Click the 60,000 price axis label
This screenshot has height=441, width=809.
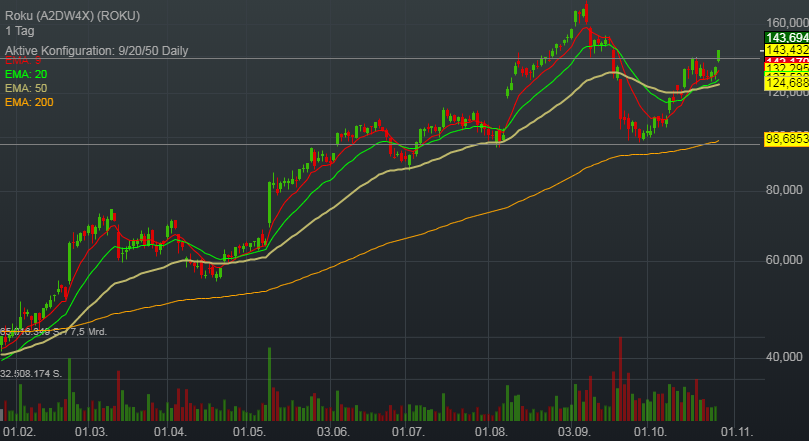coord(785,259)
